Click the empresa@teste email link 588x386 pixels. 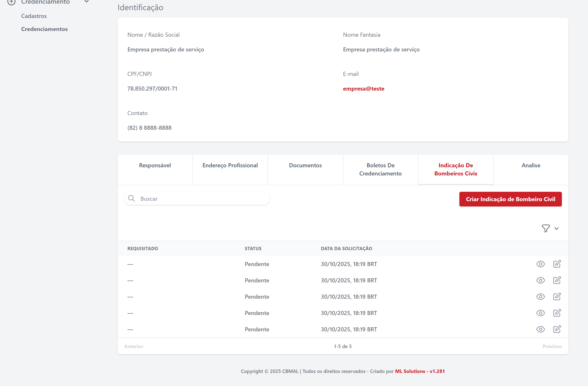click(x=363, y=89)
